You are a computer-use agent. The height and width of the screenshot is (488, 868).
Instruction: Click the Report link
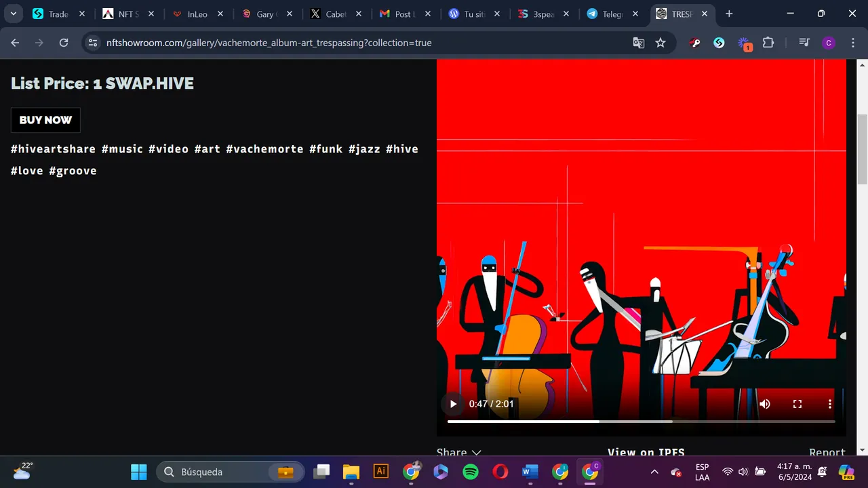[x=827, y=451]
